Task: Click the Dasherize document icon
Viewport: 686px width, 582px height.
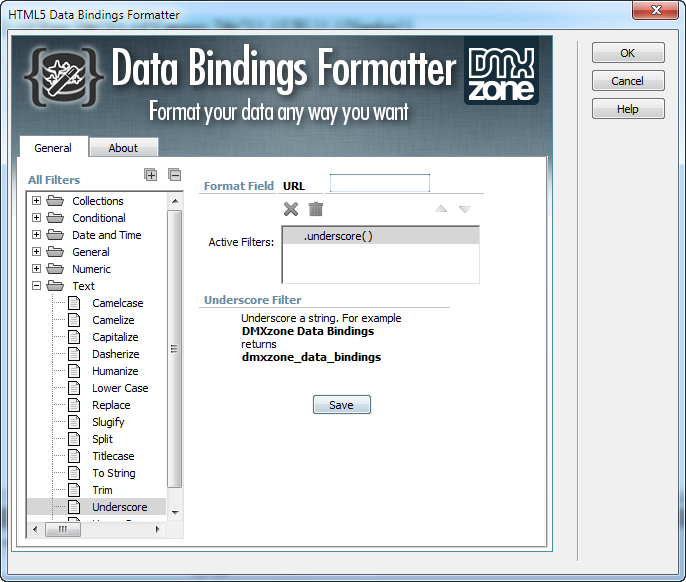Action: [74, 354]
